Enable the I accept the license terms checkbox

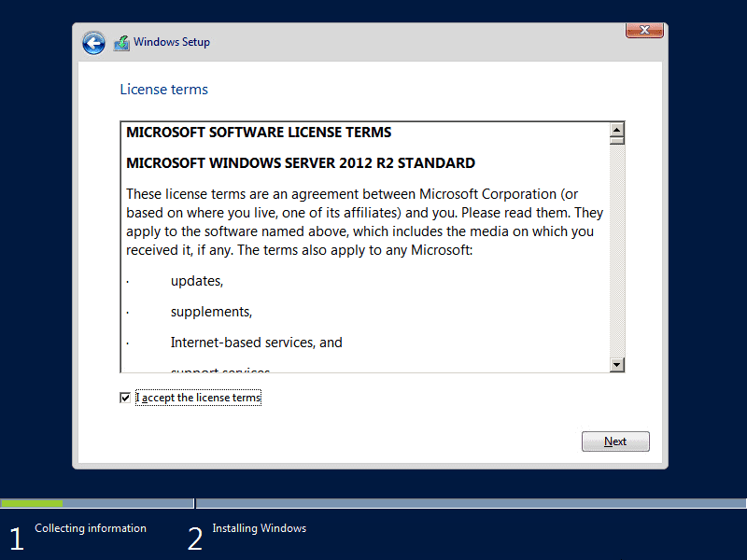(124, 397)
